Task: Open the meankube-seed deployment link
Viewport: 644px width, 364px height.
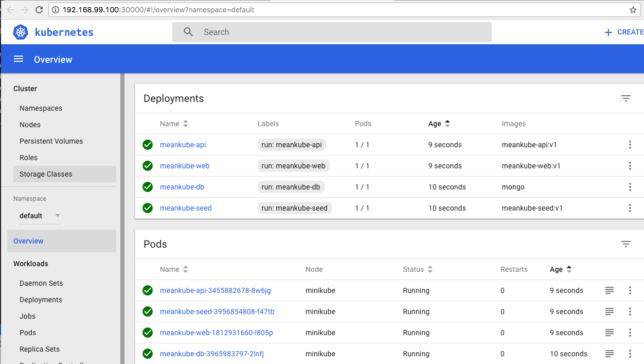Action: 186,208
